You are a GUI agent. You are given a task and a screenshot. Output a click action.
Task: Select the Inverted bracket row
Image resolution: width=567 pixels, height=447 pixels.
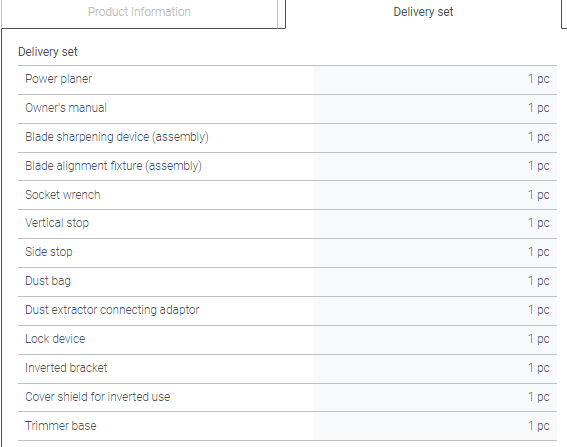287,369
